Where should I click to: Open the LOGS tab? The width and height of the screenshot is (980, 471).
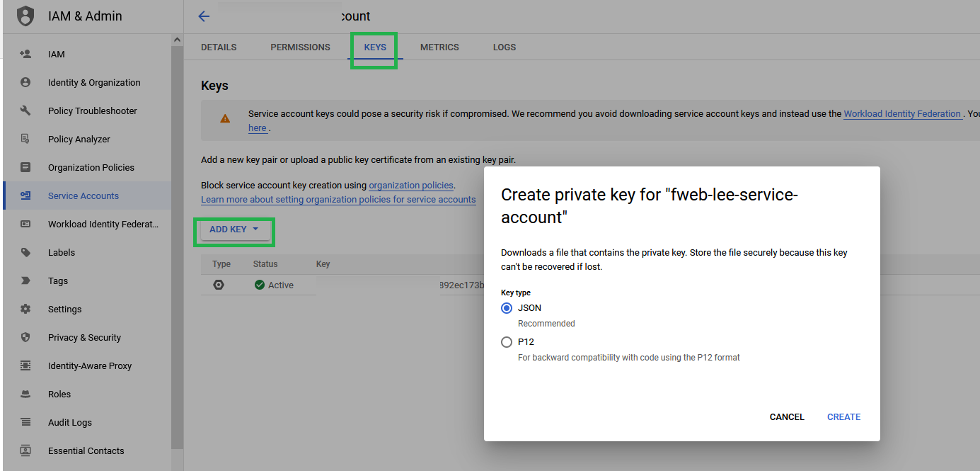point(505,47)
